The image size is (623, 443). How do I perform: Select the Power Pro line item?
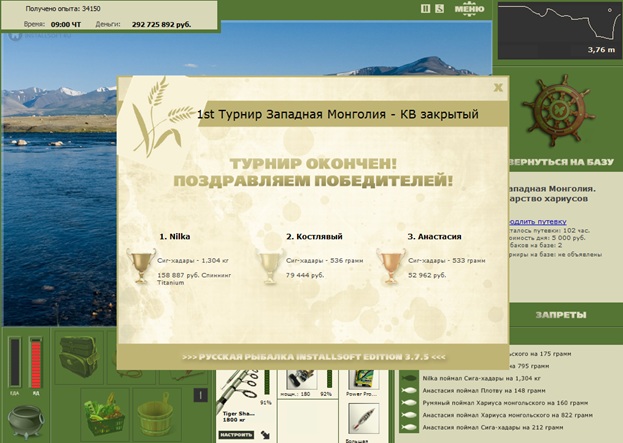(x=362, y=379)
